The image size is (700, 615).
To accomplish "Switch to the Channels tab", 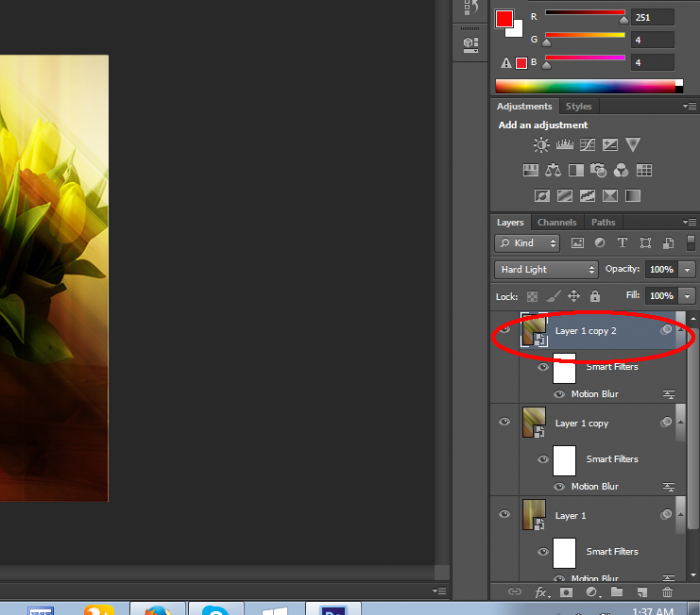I will tap(556, 222).
